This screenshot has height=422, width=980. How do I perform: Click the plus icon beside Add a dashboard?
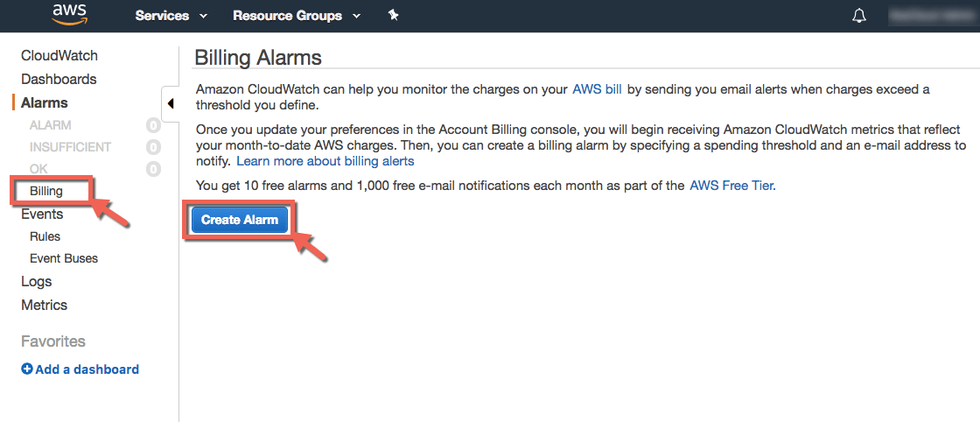(27, 369)
